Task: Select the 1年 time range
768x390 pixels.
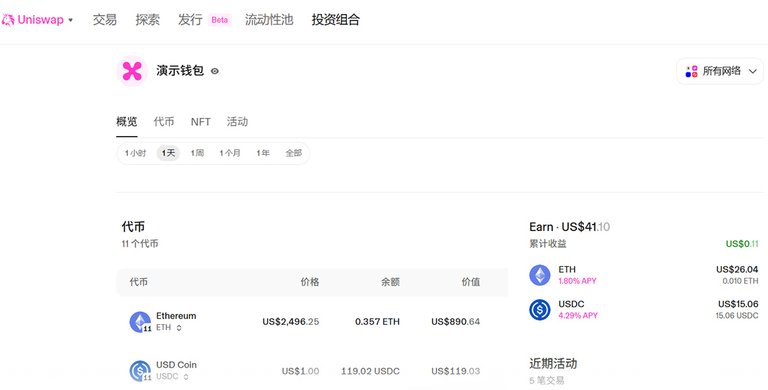Action: pos(263,153)
